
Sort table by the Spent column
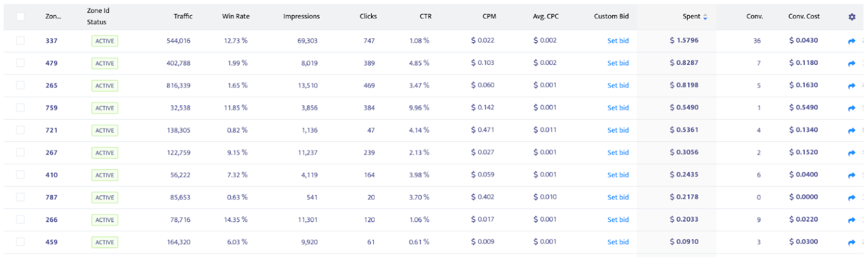click(x=692, y=17)
